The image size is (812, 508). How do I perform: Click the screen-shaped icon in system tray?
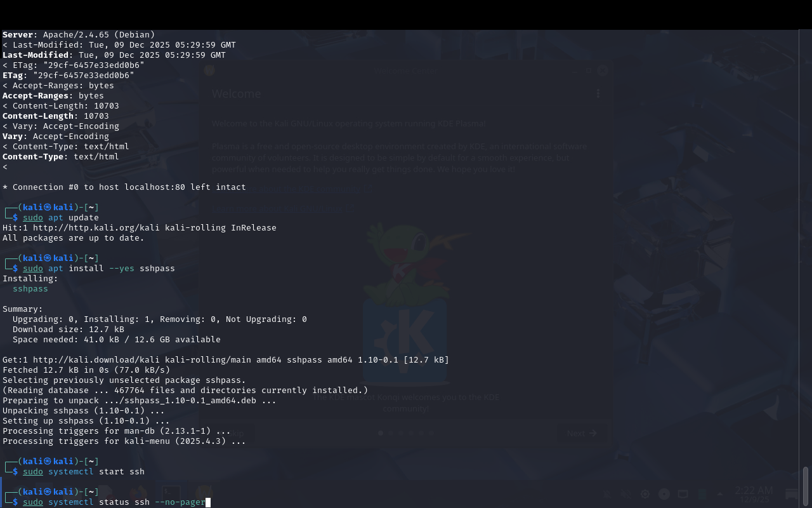click(683, 494)
